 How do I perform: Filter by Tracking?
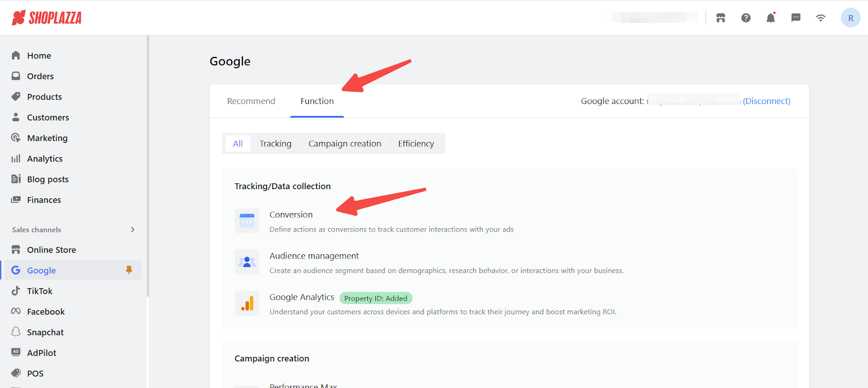[x=276, y=144]
